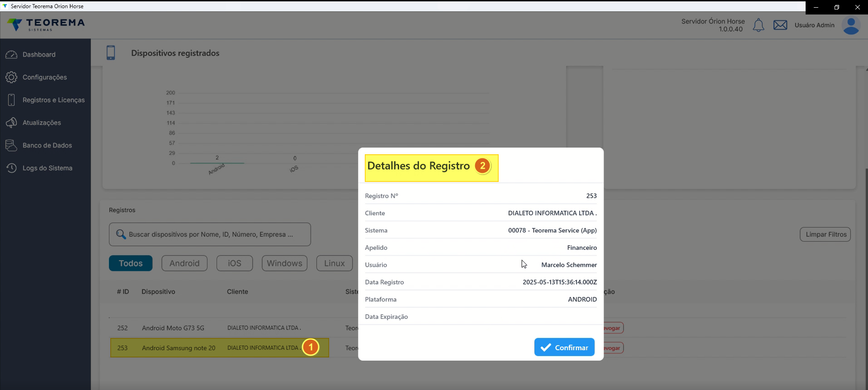
Task: Click the Dispositivos registrados page title
Action: point(175,53)
